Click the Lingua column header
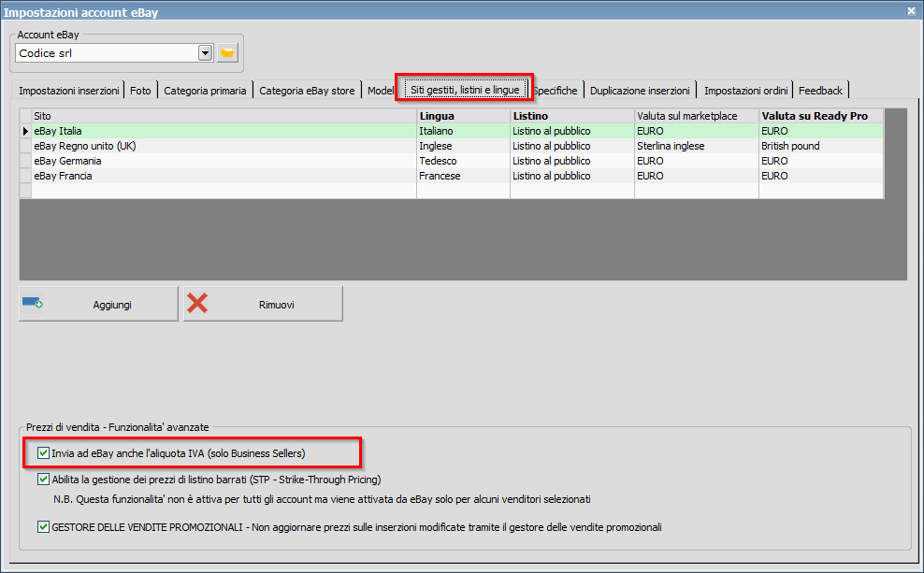Image resolution: width=924 pixels, height=573 pixels. pyautogui.click(x=463, y=116)
